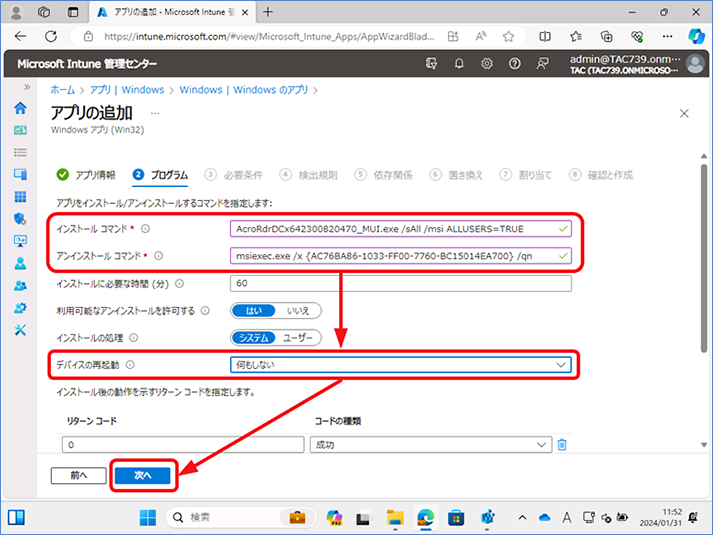
Task: Open Reports monitor icon in sidebar
Action: tap(20, 241)
